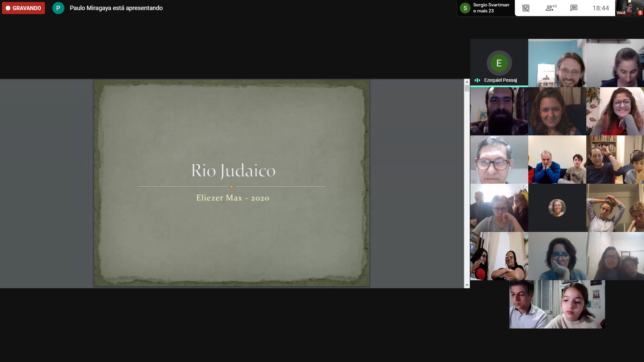Select tile of man in blue sweater with boy
The height and width of the screenshot is (362, 644).
(x=557, y=160)
